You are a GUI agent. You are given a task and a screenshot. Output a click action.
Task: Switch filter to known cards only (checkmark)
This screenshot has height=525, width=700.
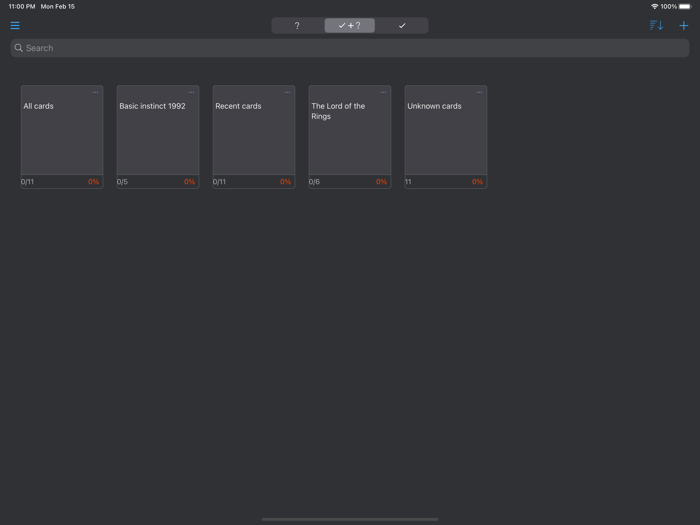402,26
